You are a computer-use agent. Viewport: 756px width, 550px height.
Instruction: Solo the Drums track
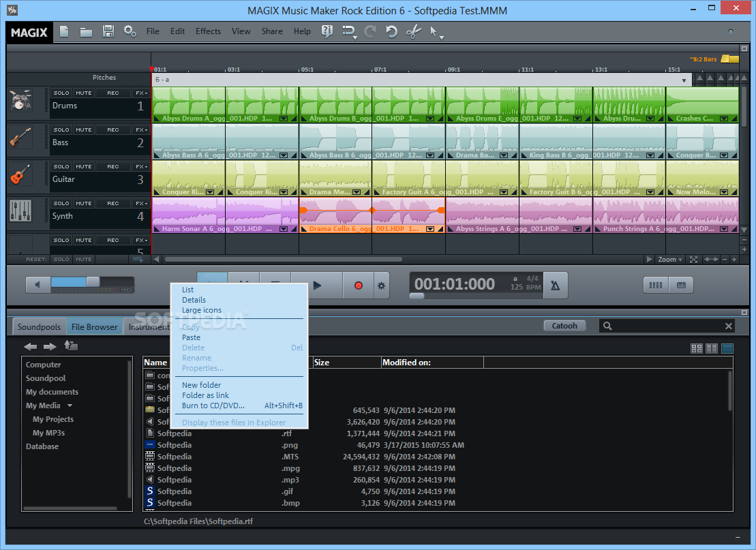[61, 93]
